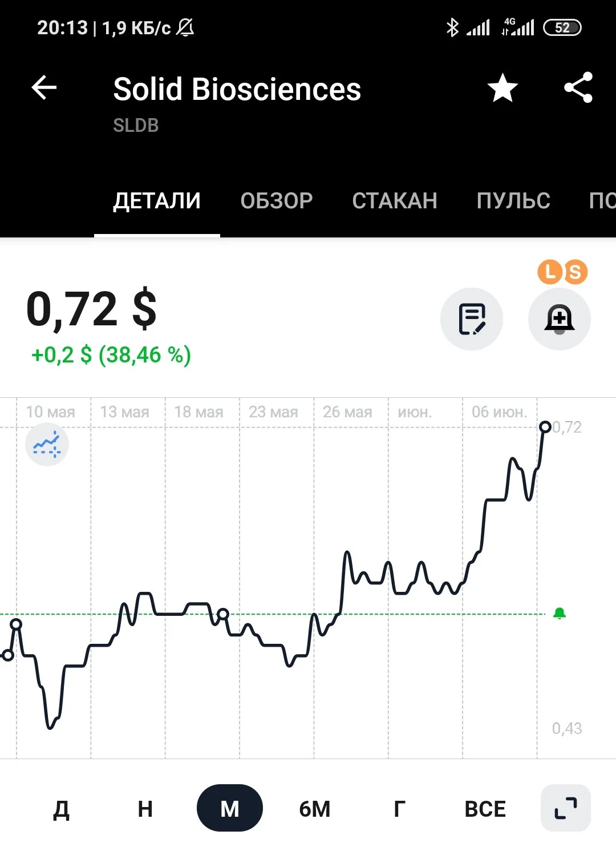The image size is (616, 851).
Task: Tap the Bluetooth icon in status bar
Action: pos(452,27)
